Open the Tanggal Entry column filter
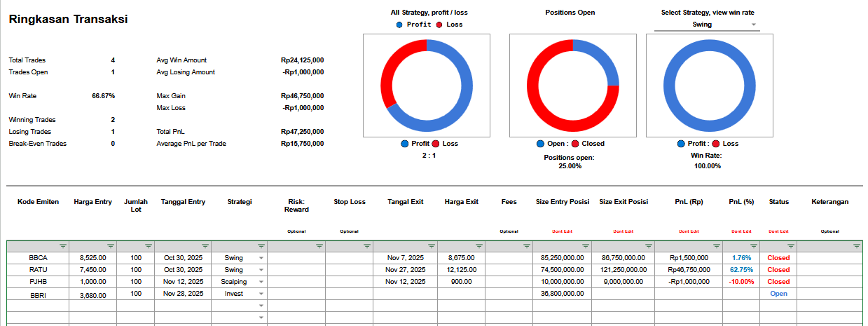This screenshot has width=868, height=326. (x=205, y=246)
